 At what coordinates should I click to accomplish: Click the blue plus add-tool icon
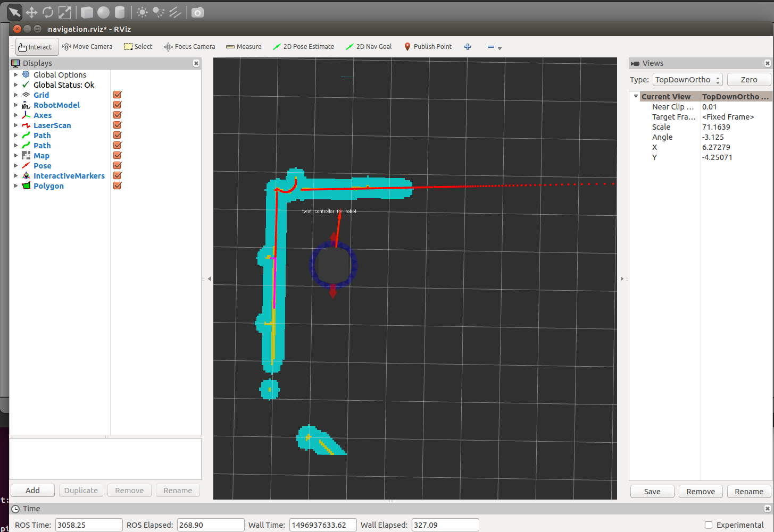(468, 47)
